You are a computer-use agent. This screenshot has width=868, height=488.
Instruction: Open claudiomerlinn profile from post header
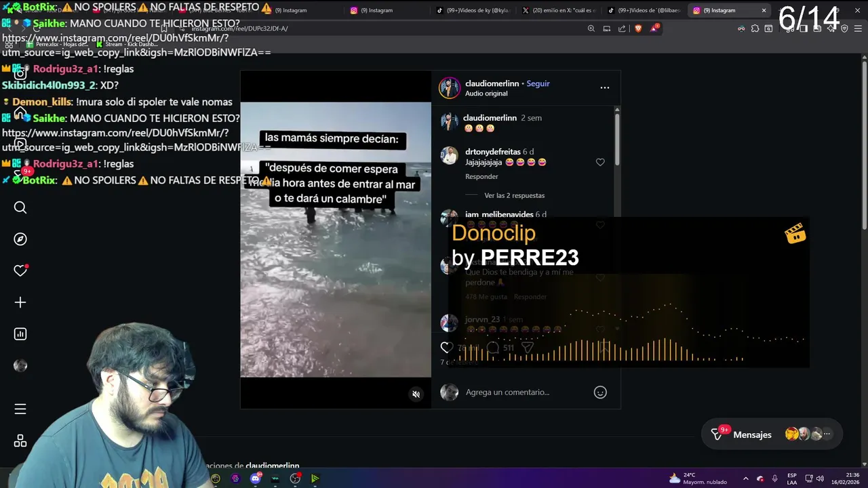click(492, 83)
